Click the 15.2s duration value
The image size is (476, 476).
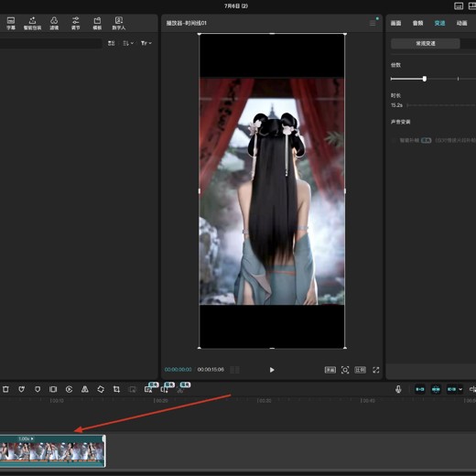click(396, 105)
